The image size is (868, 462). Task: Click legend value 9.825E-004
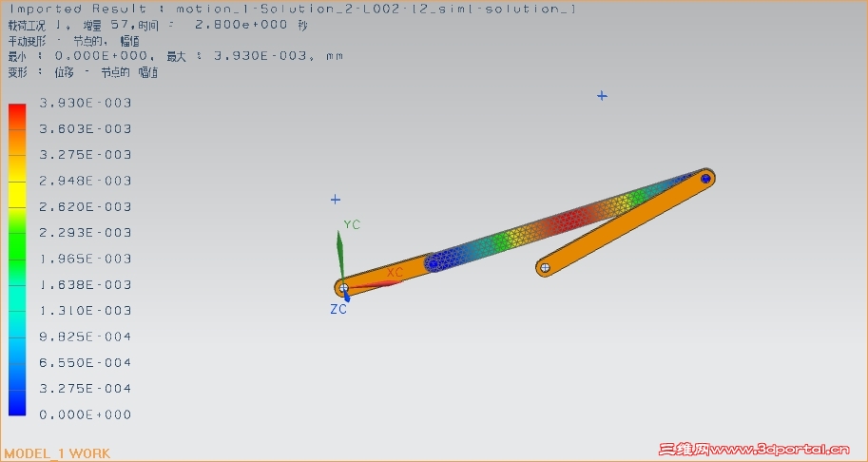(86, 337)
